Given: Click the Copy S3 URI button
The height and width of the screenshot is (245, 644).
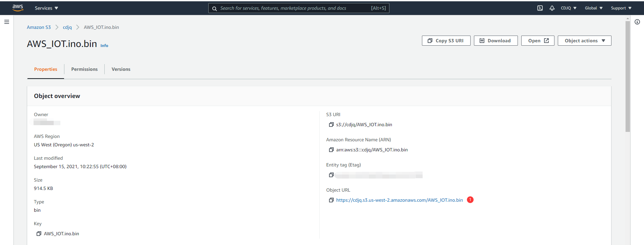Looking at the screenshot, I should (446, 41).
